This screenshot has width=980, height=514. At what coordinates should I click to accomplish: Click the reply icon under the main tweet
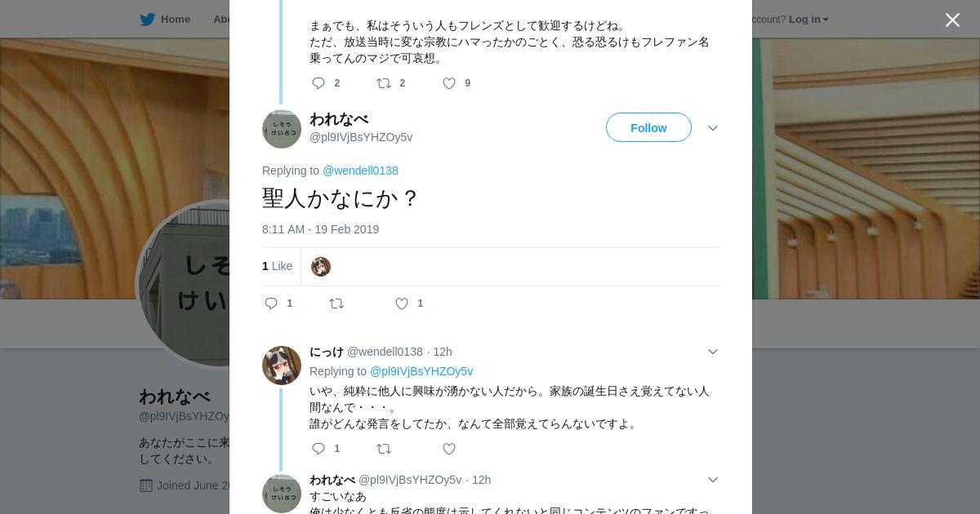coord(271,304)
